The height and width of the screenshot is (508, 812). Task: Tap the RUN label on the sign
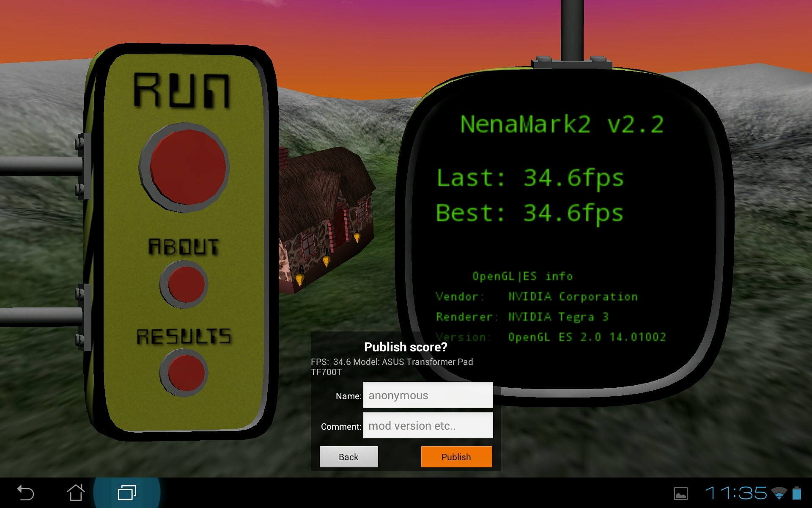182,90
